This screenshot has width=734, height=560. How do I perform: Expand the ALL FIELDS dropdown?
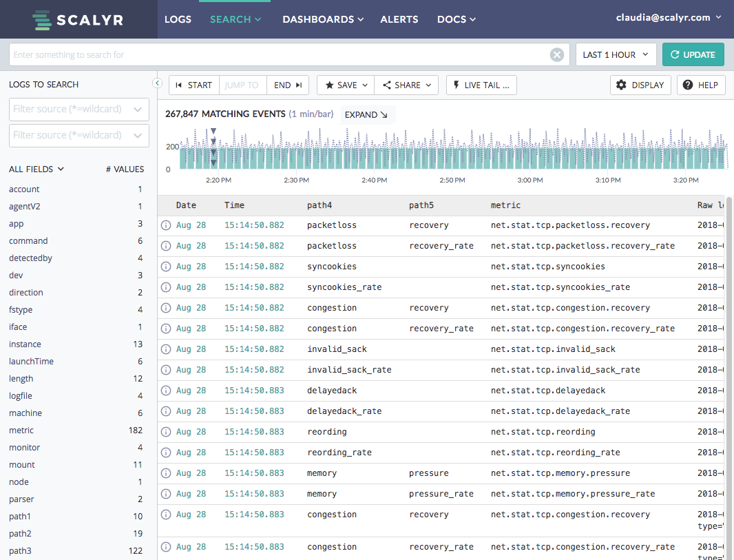36,169
